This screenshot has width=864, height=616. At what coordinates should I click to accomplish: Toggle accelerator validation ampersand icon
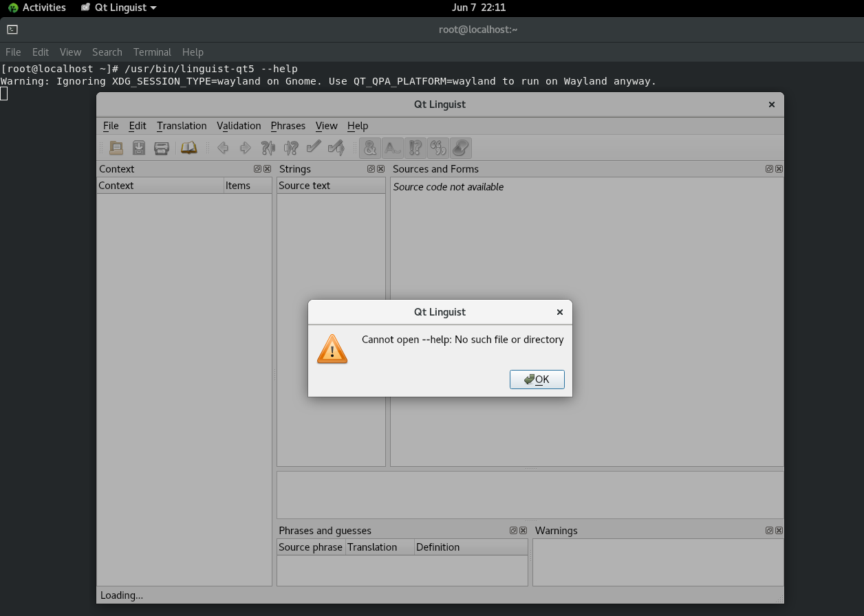point(370,148)
